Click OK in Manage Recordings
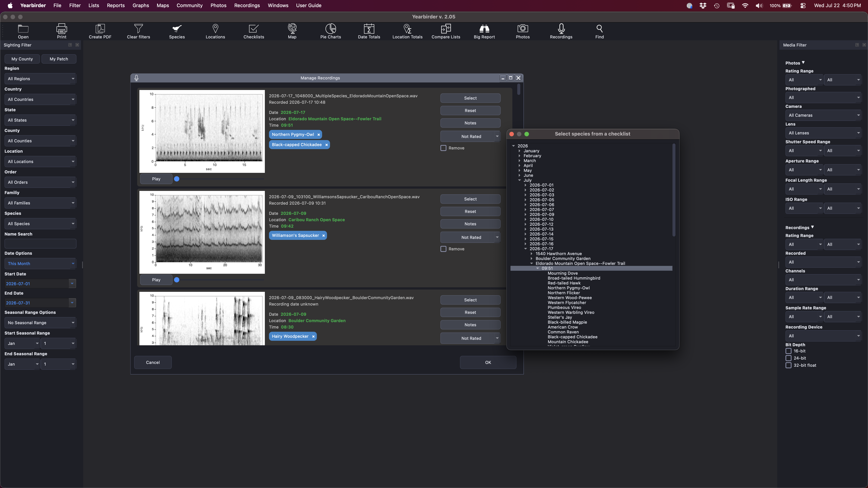Image resolution: width=868 pixels, height=488 pixels. pyautogui.click(x=488, y=362)
